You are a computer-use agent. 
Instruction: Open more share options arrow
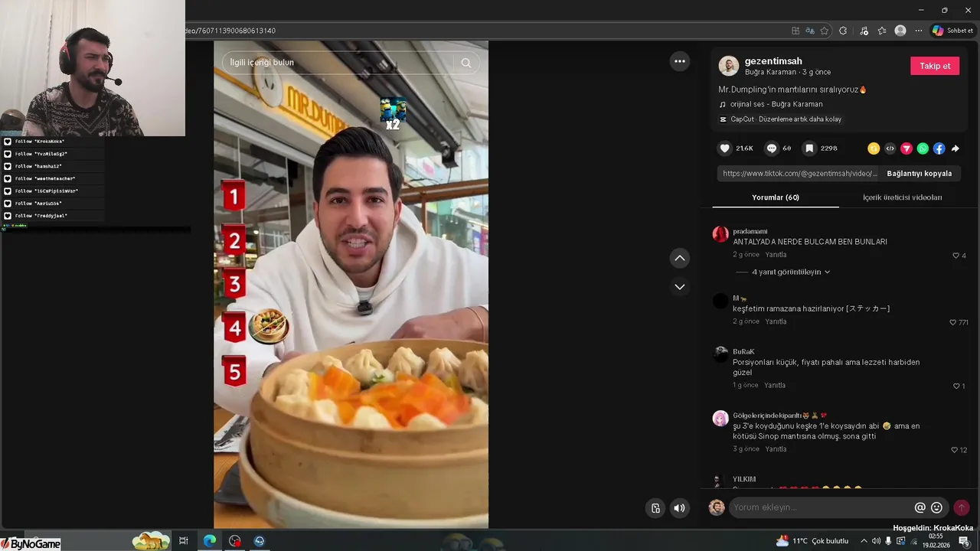tap(955, 148)
